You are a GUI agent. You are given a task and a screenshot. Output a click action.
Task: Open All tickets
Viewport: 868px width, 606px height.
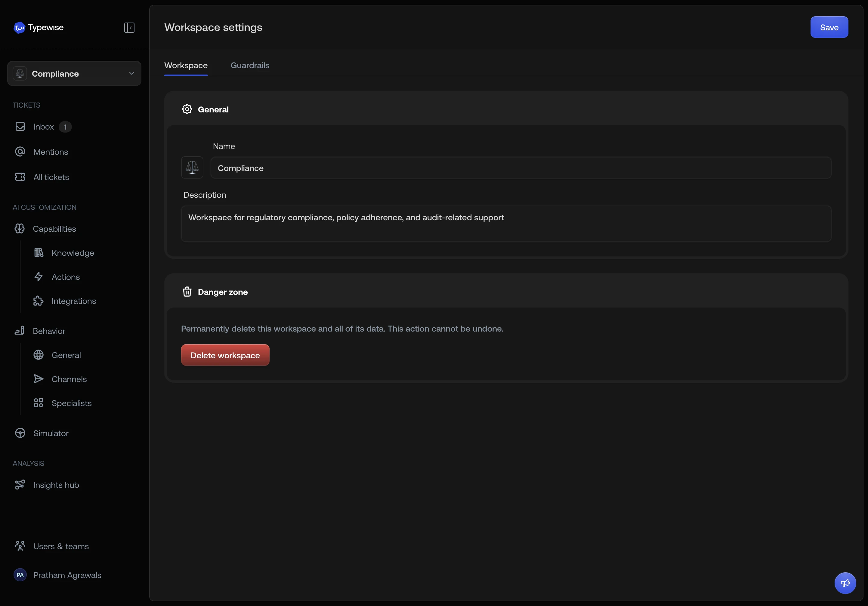tap(51, 177)
